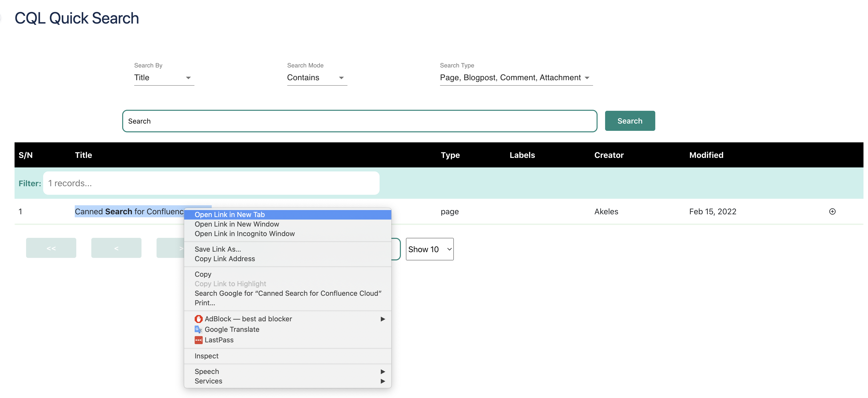Open the Search By Title dropdown

click(164, 78)
